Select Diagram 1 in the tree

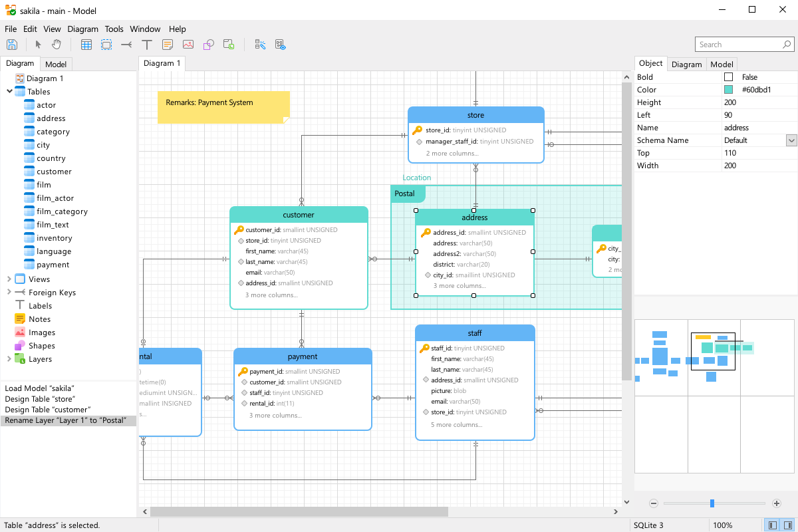45,78
